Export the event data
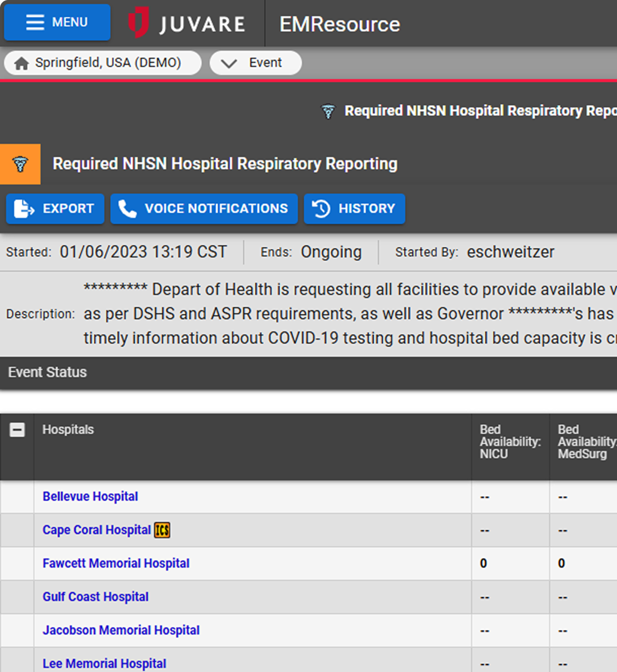Screen dimensions: 617x672 point(55,209)
